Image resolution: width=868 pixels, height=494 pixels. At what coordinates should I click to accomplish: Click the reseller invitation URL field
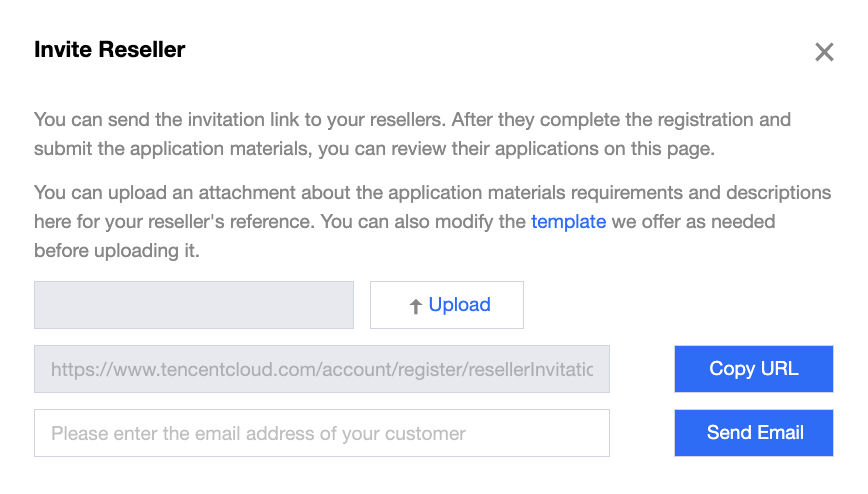[x=321, y=369]
